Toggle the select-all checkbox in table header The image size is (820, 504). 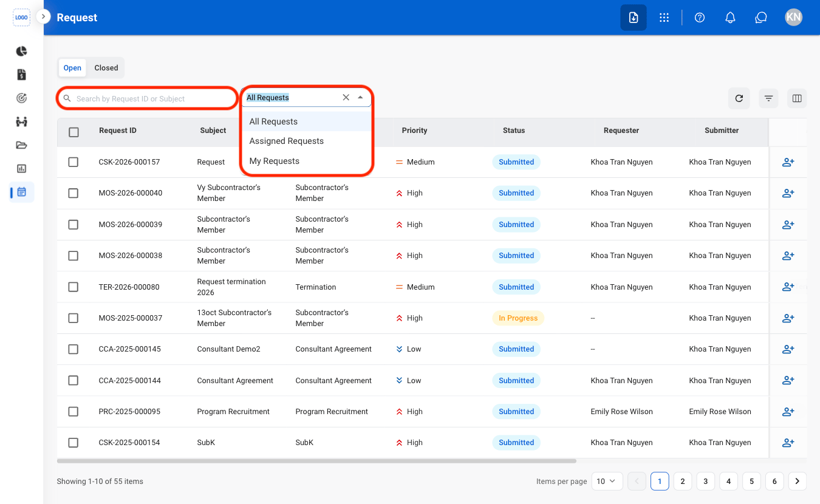tap(73, 132)
